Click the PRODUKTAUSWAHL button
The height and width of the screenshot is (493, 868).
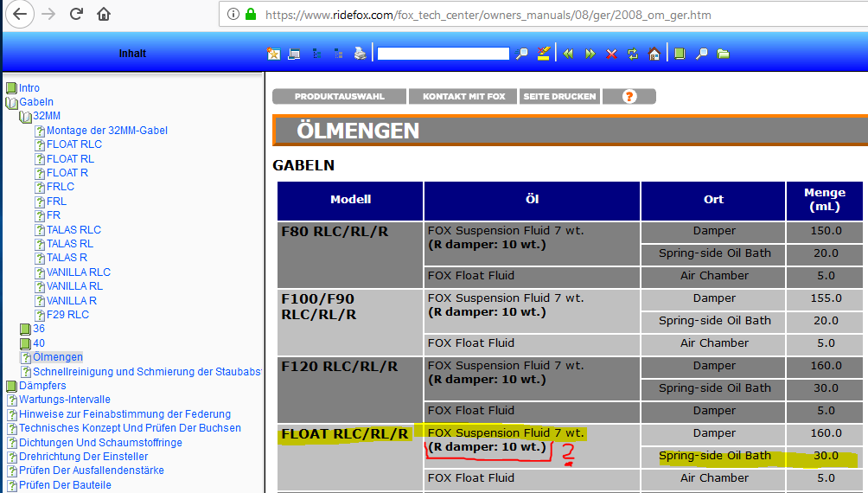coord(340,96)
